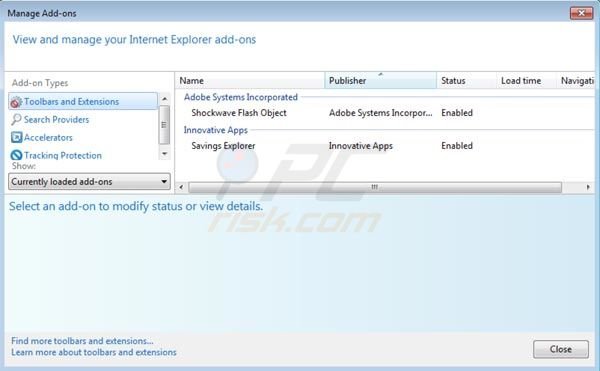Click the add-on list horizontal scrollbar thumb
The height and width of the screenshot is (371, 600).
coord(375,187)
